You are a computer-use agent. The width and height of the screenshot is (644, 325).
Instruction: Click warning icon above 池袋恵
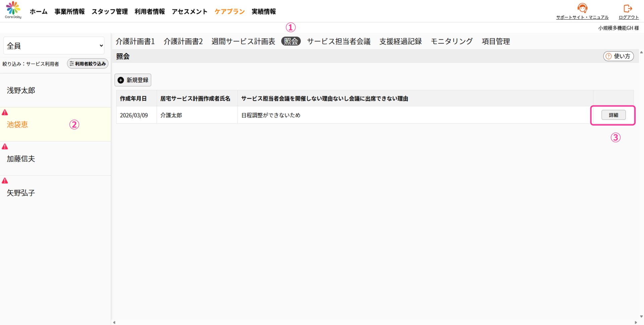click(x=5, y=112)
